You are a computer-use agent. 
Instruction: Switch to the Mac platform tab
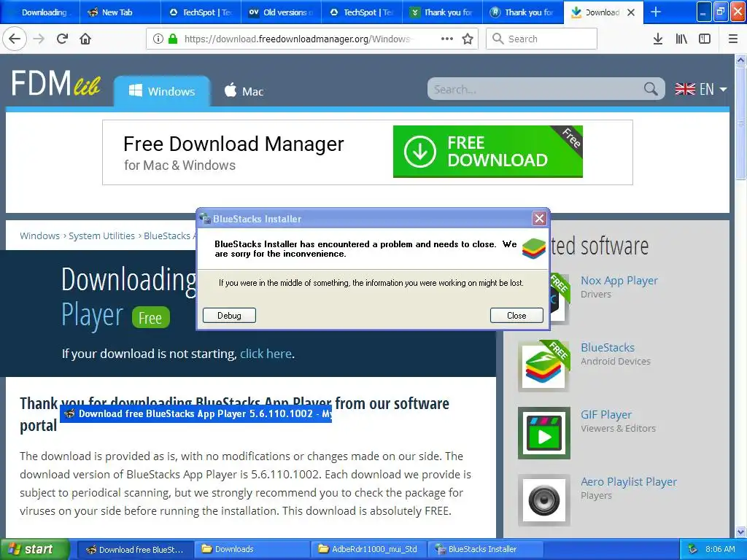click(x=244, y=91)
